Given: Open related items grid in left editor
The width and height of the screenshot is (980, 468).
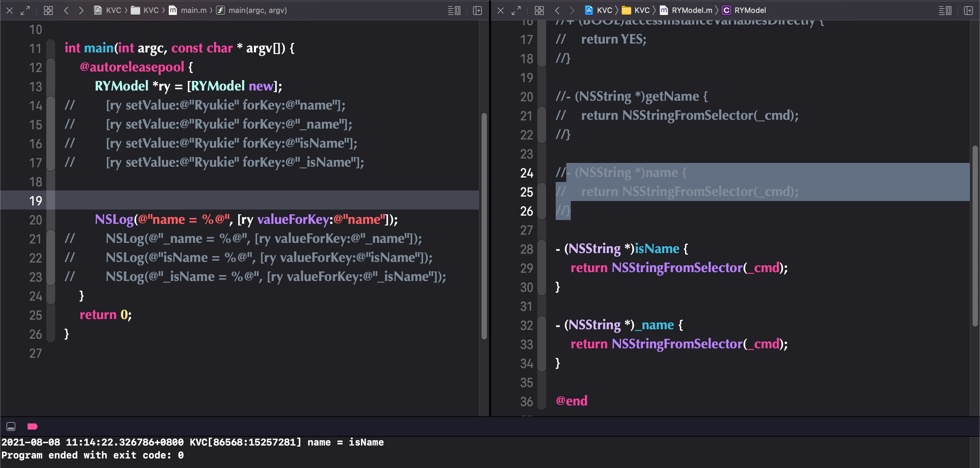Looking at the screenshot, I should click(x=48, y=11).
